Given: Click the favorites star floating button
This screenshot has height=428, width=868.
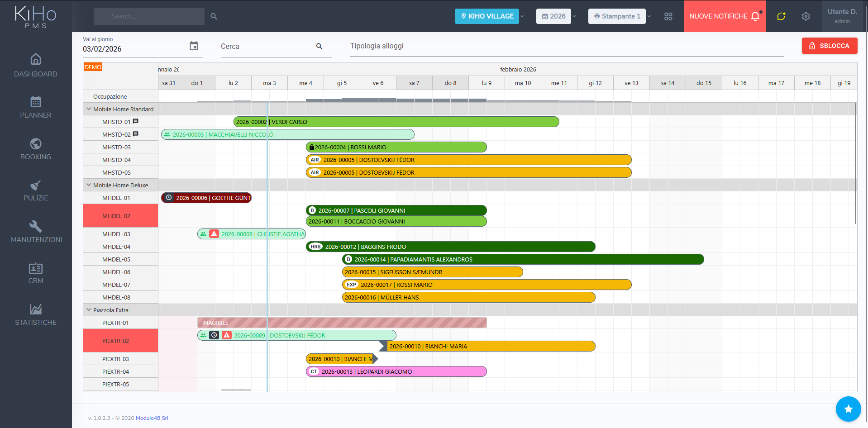Looking at the screenshot, I should click(849, 409).
